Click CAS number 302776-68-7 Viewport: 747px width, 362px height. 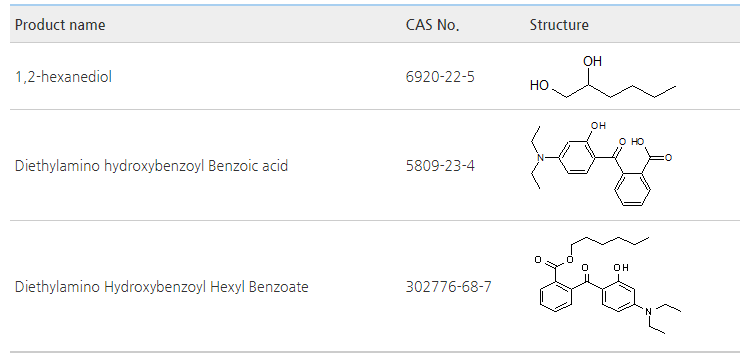(448, 287)
